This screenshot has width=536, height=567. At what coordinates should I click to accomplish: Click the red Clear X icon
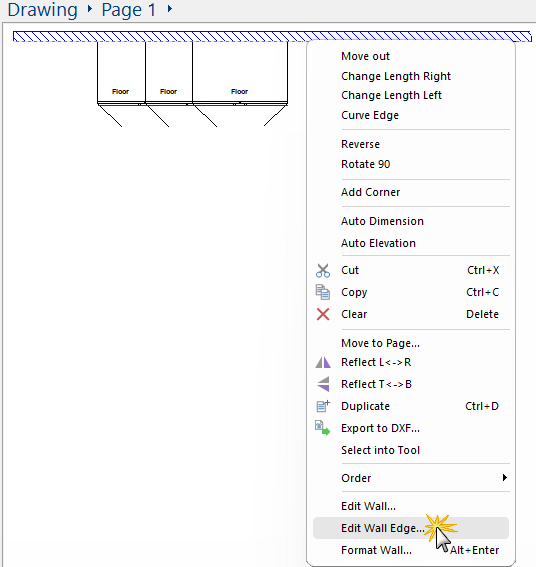323,314
